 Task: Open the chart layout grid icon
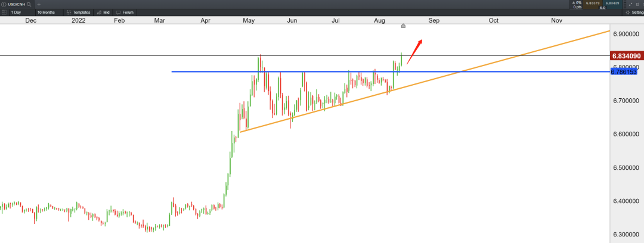point(4,13)
